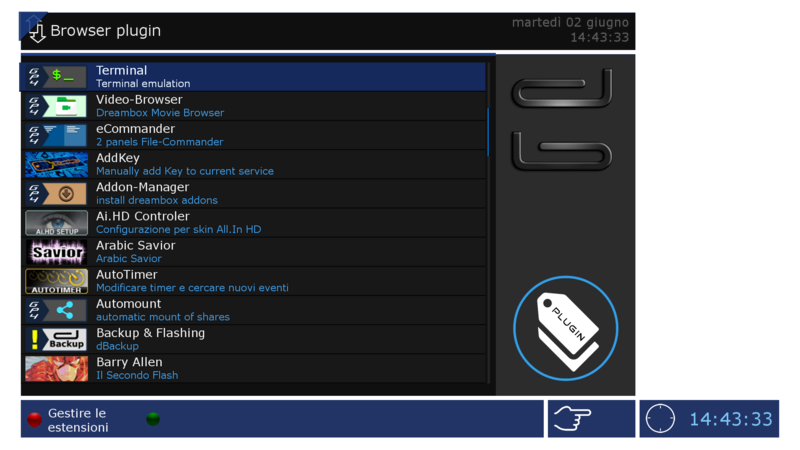Open the Video-Browser entry

click(253, 106)
